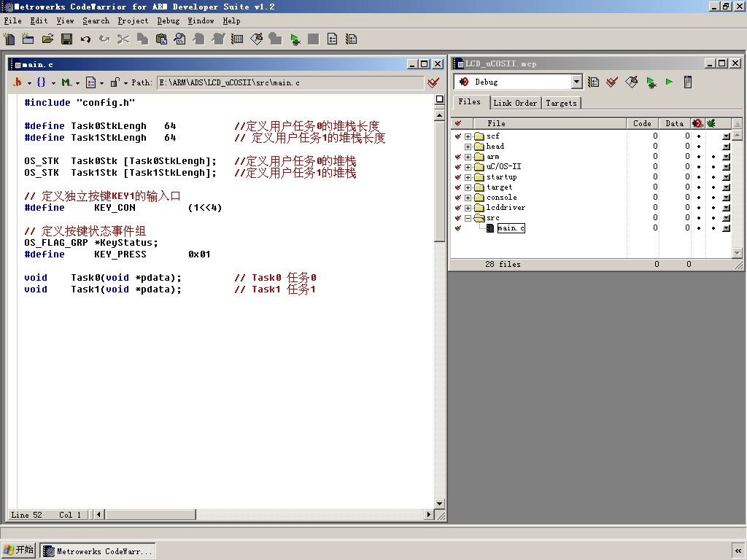Open the Project Inspector icon
This screenshot has width=747, height=560.
tap(688, 82)
